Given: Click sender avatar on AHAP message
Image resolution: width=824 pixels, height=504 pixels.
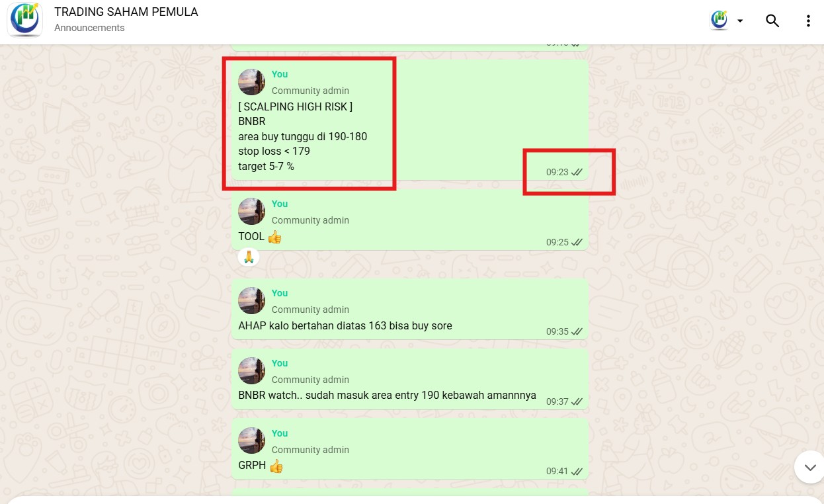Looking at the screenshot, I should click(x=252, y=301).
